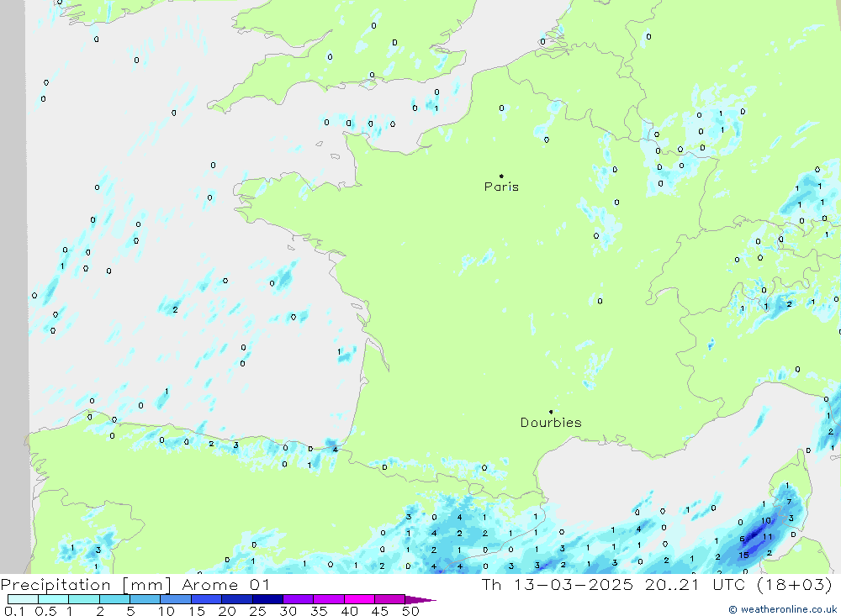The width and height of the screenshot is (841, 616).
Task: Click the map precipitation value '11' near Corsica
Action: pyautogui.click(x=768, y=537)
